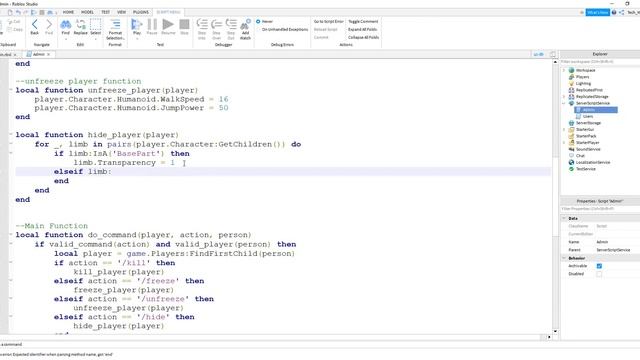Screen dimensions: 640x360
Task: Resume the test
Action: tap(168, 27)
